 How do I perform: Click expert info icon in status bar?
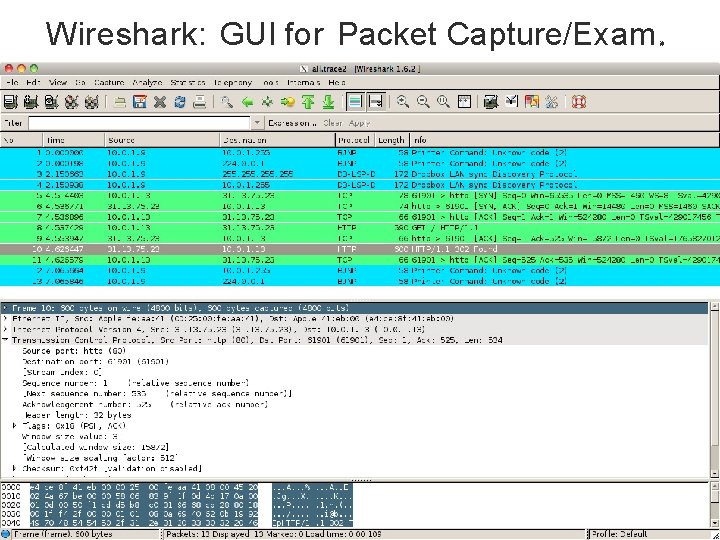point(5,534)
